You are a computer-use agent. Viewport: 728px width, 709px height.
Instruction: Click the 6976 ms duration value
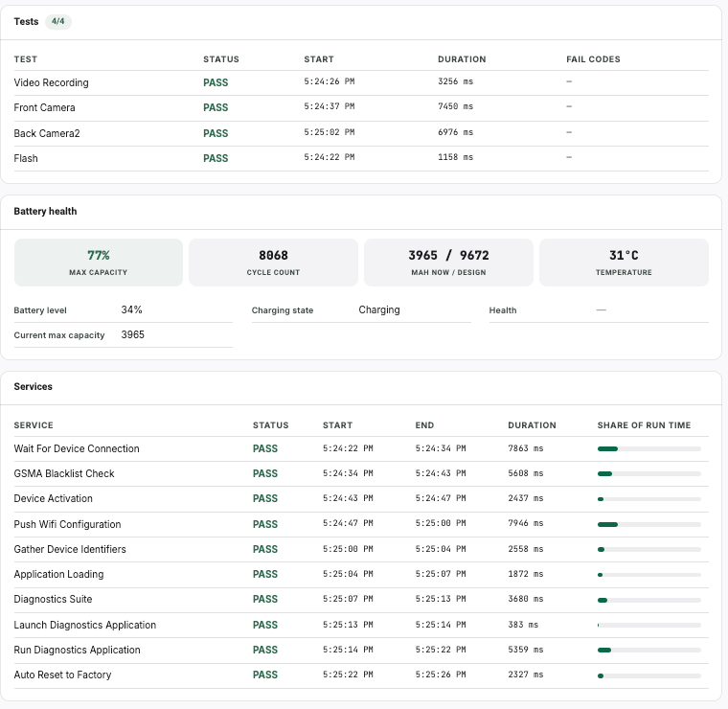[x=455, y=132]
